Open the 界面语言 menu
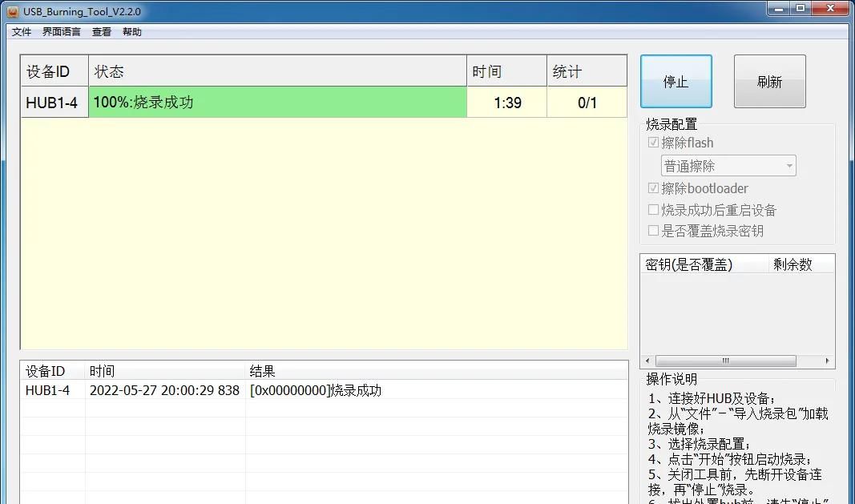Screen dimensions: 855x504 coord(62,31)
